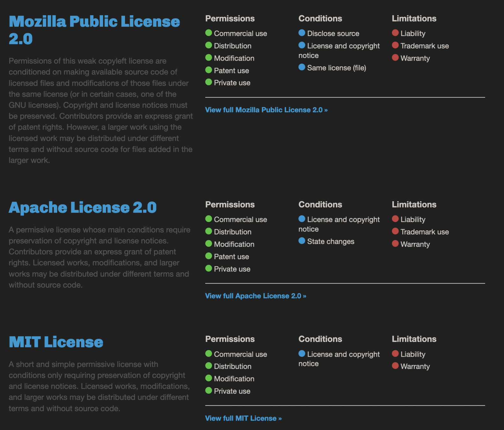Viewport: 504px width, 430px height.
Task: Click the Limitations heading in MIT section
Action: click(414, 339)
